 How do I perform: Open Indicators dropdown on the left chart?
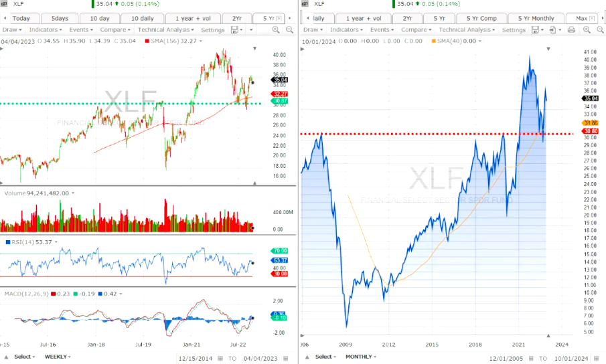coord(46,29)
